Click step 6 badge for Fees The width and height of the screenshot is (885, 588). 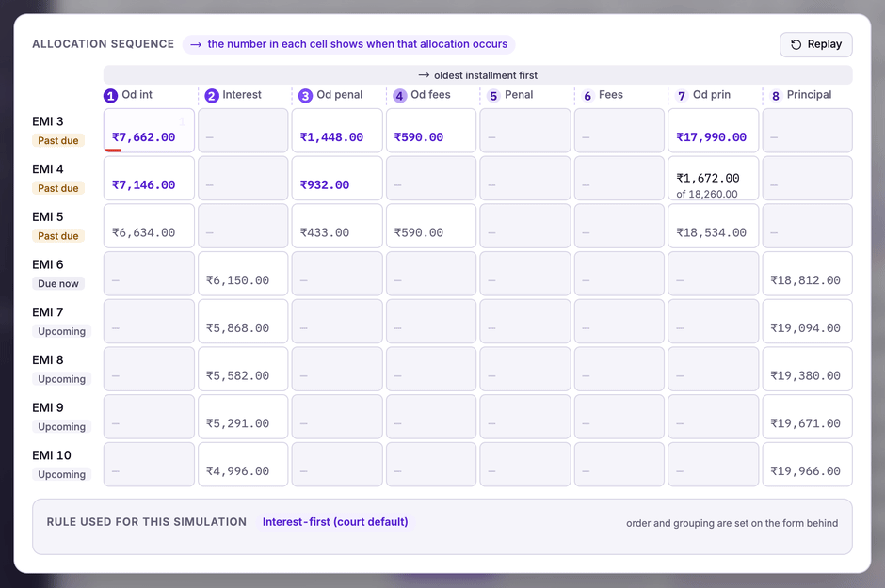tap(587, 96)
